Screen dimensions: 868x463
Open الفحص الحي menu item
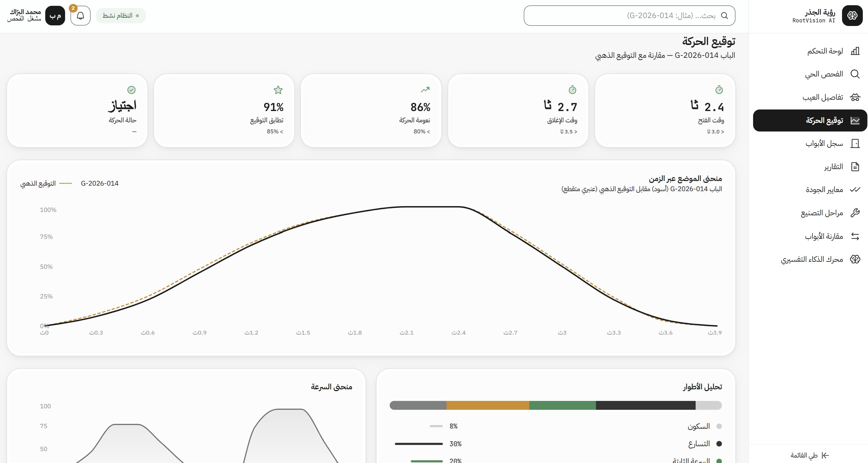point(810,74)
